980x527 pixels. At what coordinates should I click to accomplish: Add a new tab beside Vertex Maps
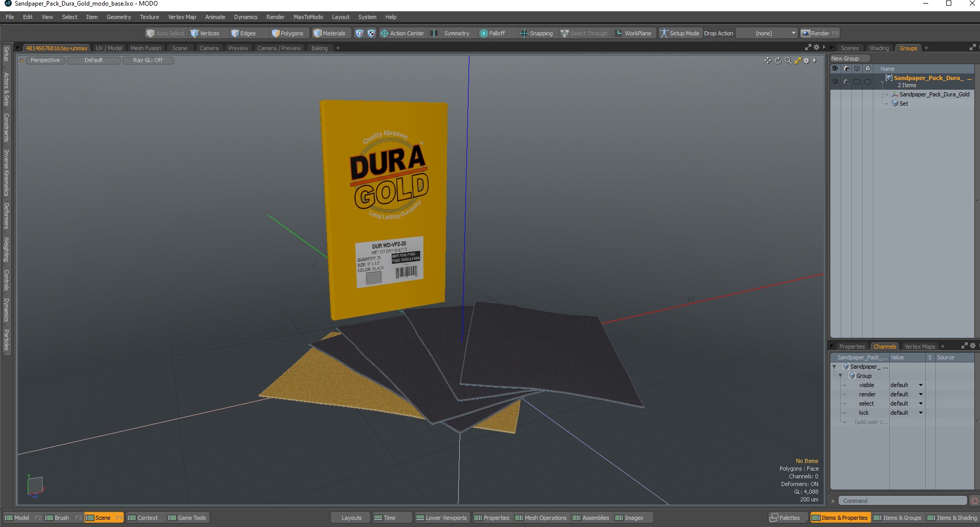[942, 347]
